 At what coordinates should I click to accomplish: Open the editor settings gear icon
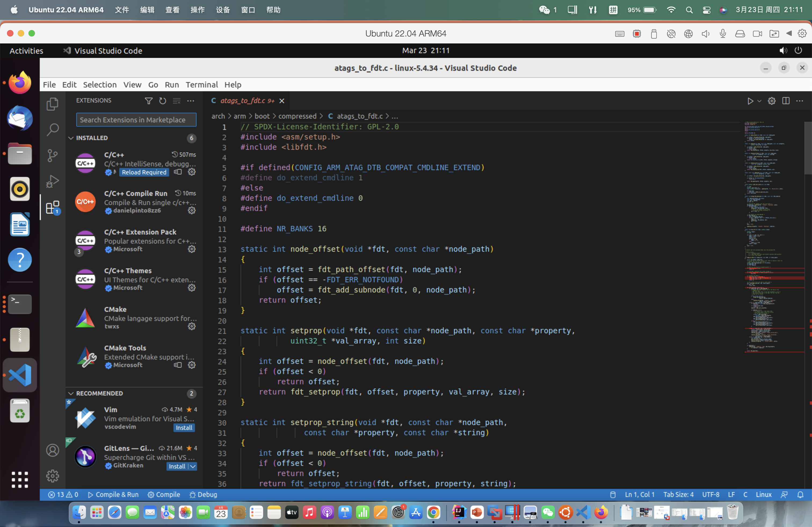click(771, 101)
